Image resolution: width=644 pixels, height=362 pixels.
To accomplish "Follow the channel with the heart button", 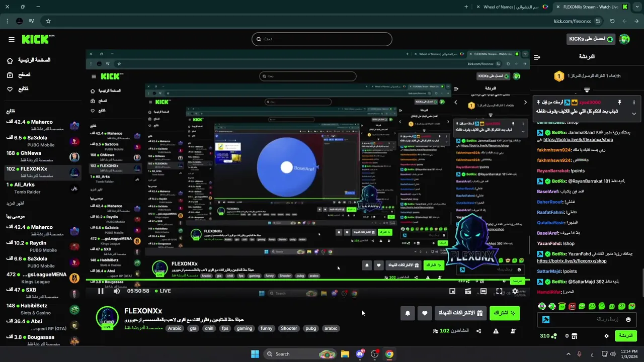I will pos(425,313).
